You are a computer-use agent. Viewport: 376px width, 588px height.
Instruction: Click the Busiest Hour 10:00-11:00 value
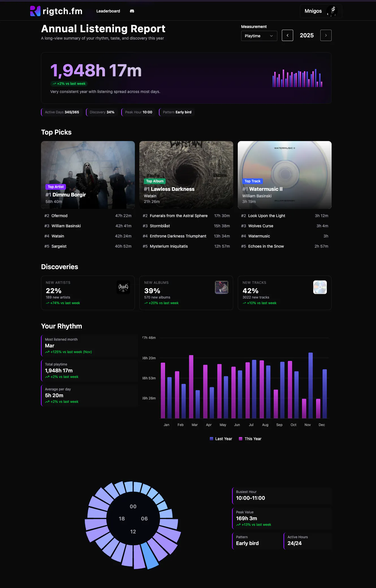250,498
